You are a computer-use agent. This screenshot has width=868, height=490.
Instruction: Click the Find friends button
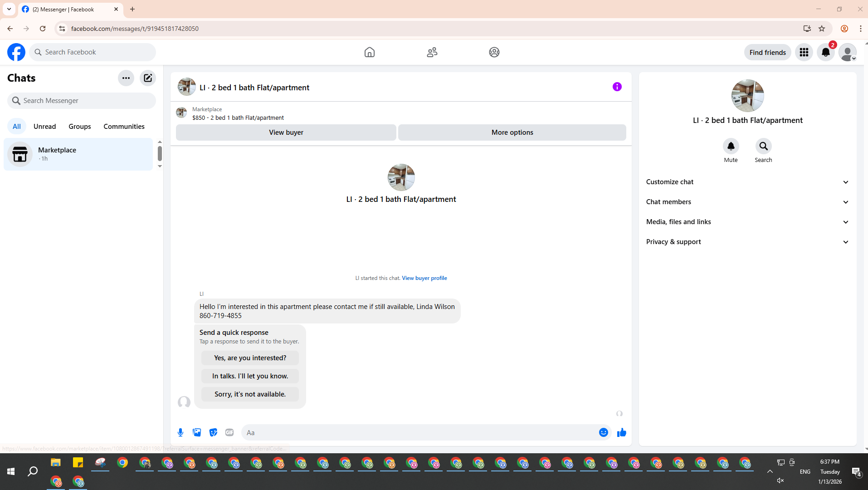(768, 52)
